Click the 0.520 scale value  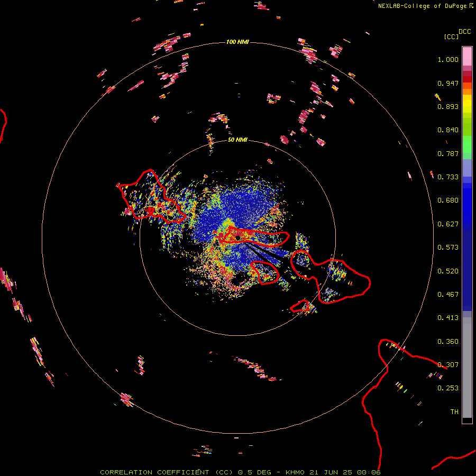[448, 271]
